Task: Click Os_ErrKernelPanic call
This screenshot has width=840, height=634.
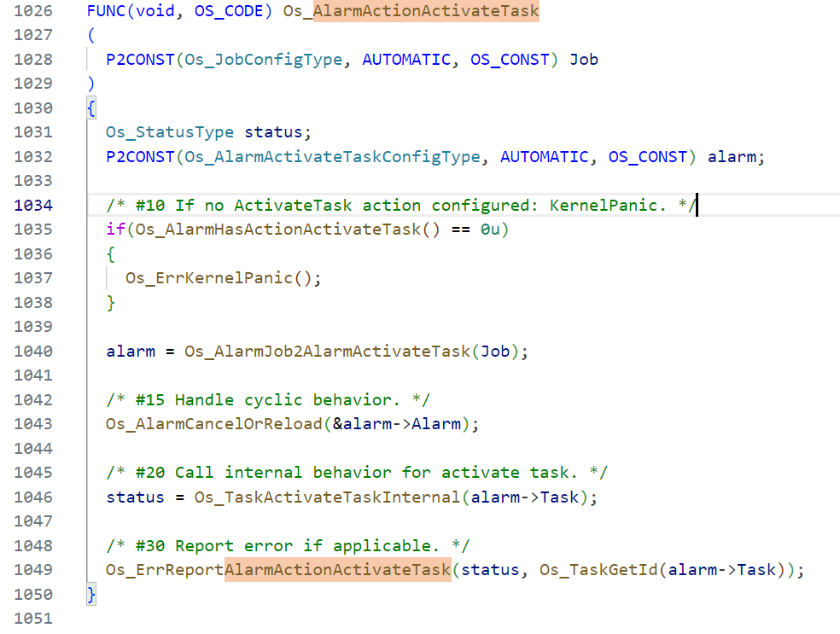Action: 209,278
